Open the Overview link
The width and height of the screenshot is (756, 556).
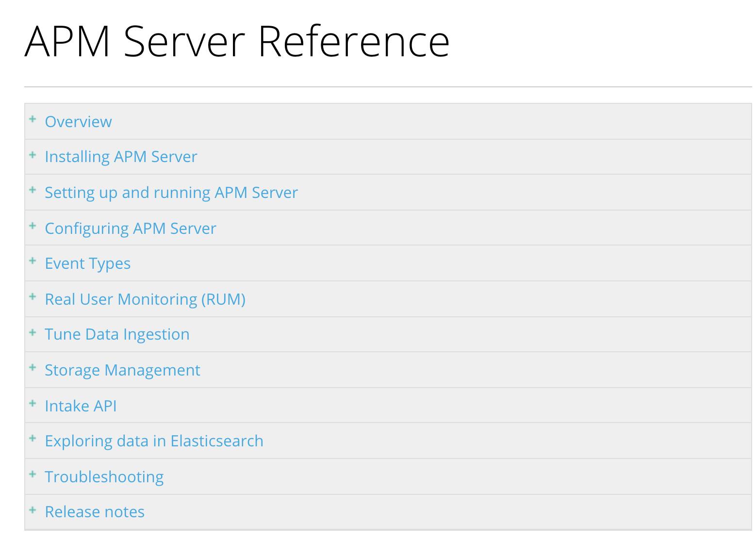coord(78,121)
